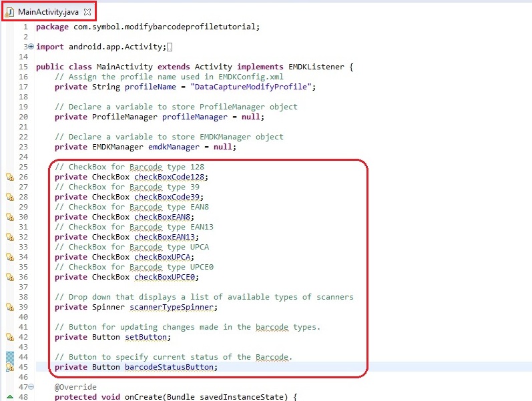The image size is (532, 401).
Task: Click the warning marker next to checkBoxUPCA
Action: 10,257
